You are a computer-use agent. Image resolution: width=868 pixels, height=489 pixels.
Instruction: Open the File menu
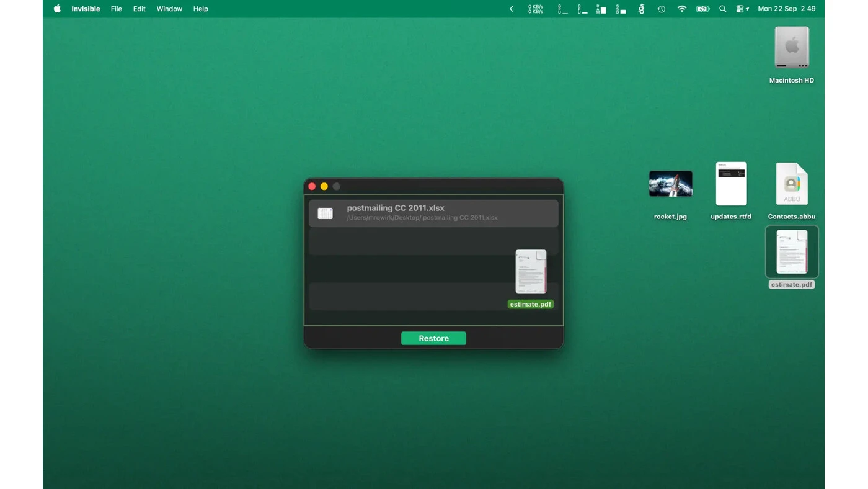pyautogui.click(x=117, y=9)
